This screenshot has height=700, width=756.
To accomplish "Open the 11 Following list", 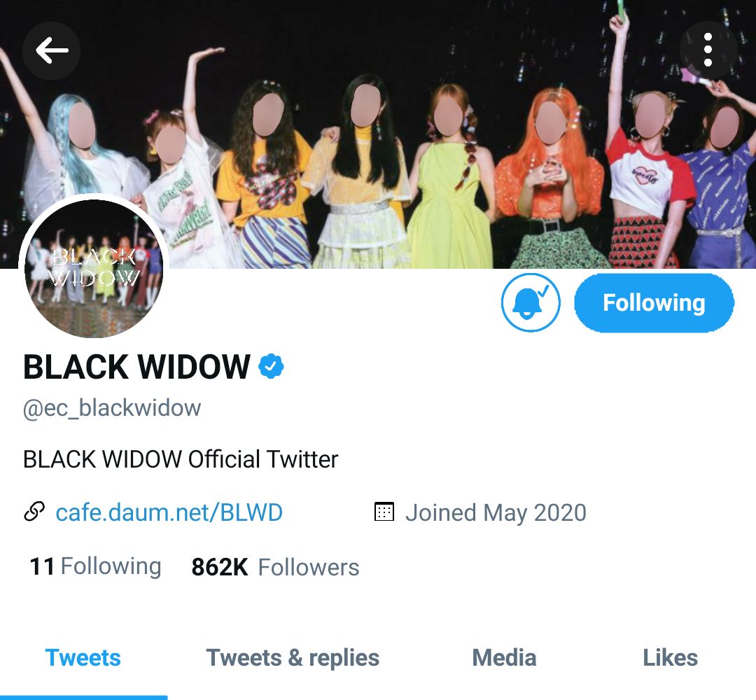I will (x=95, y=566).
